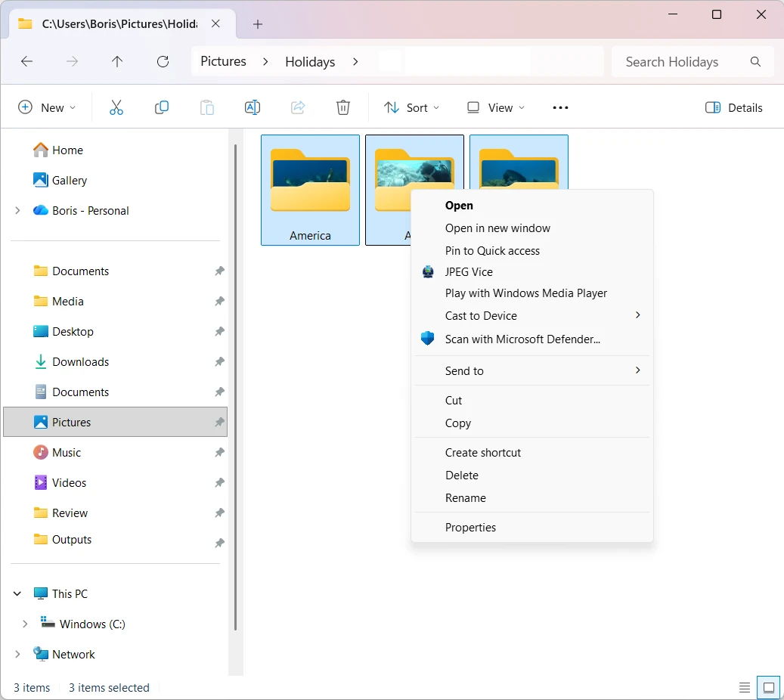The width and height of the screenshot is (784, 700).
Task: Open the Sort dropdown
Action: pyautogui.click(x=411, y=107)
